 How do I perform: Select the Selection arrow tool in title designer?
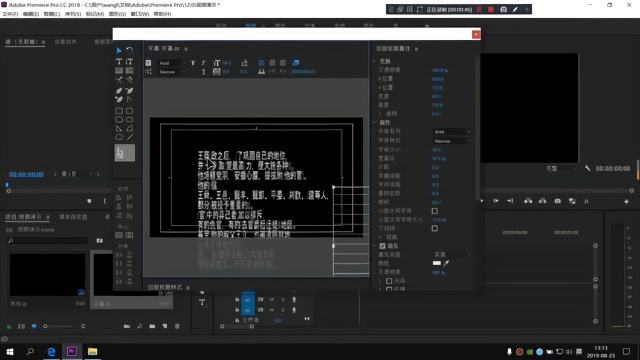[119, 51]
